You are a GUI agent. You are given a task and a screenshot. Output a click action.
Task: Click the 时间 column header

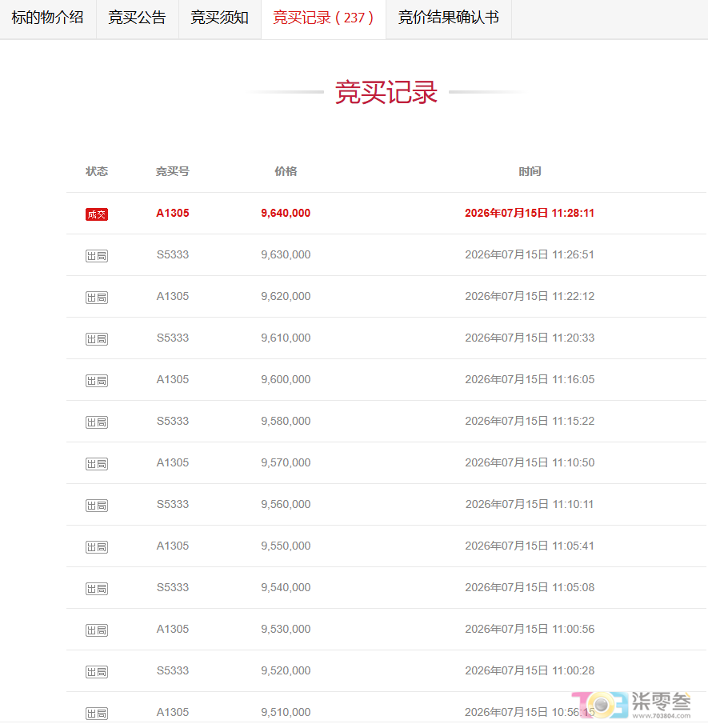pyautogui.click(x=530, y=171)
